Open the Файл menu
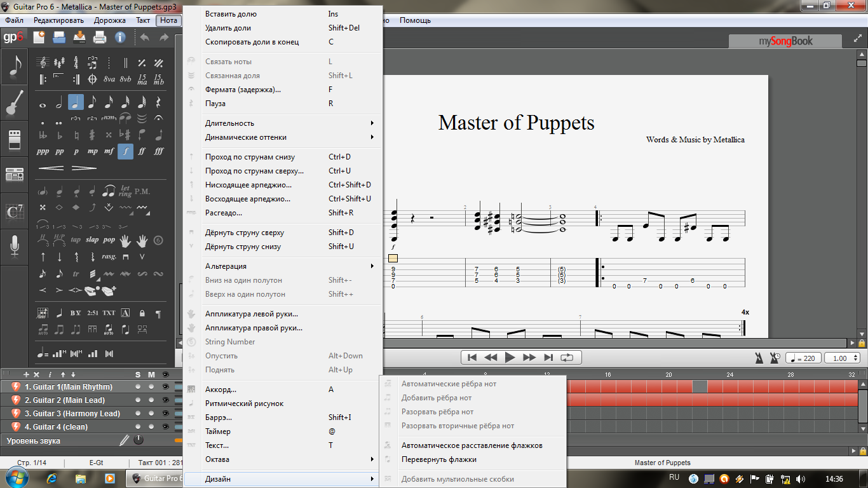This screenshot has height=488, width=868. coord(14,20)
